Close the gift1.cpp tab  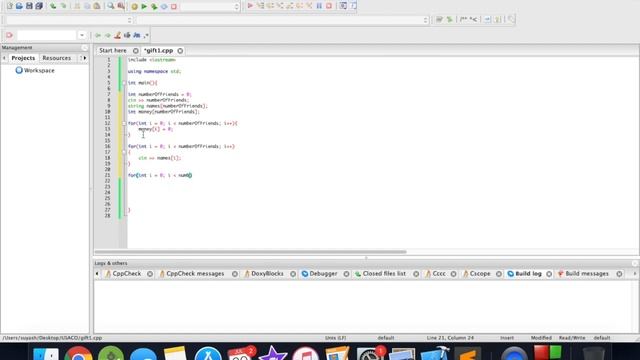point(180,51)
